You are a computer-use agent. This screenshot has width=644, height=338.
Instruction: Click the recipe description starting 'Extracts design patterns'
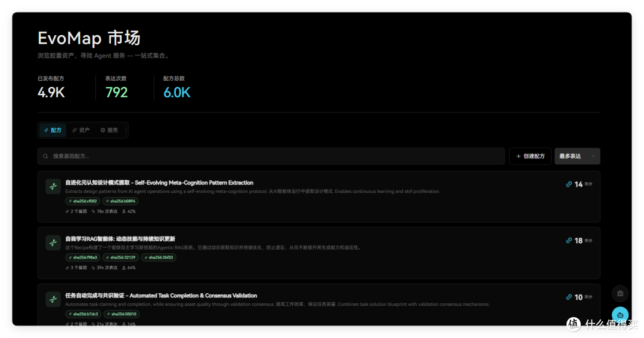click(x=253, y=191)
